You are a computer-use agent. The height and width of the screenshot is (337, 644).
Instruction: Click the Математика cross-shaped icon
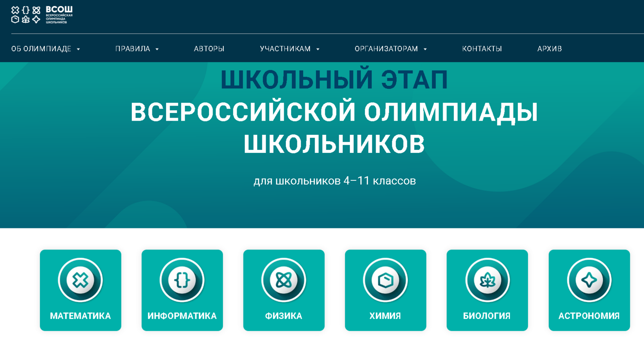pyautogui.click(x=80, y=280)
